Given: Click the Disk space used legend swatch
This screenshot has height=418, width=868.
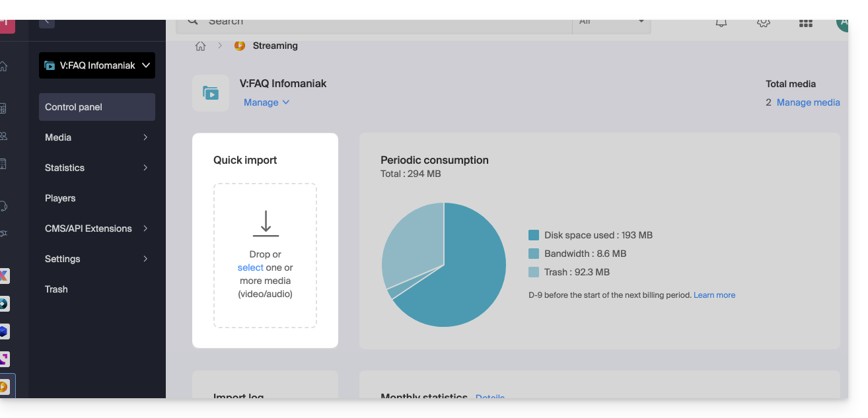Looking at the screenshot, I should coord(534,235).
